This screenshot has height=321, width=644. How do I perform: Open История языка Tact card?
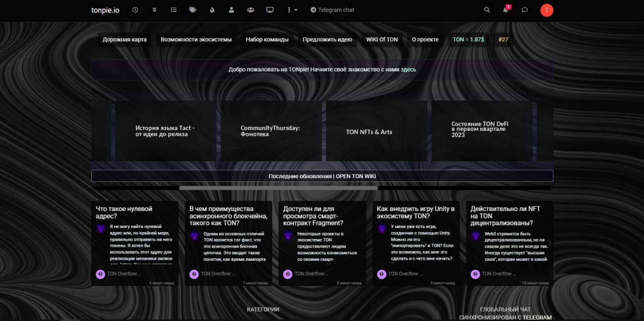[166, 131]
